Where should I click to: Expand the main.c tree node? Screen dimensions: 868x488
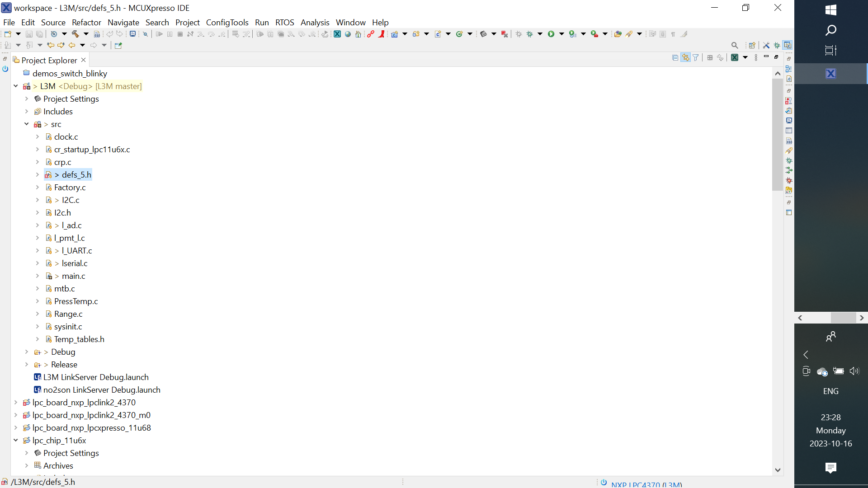[x=38, y=276]
